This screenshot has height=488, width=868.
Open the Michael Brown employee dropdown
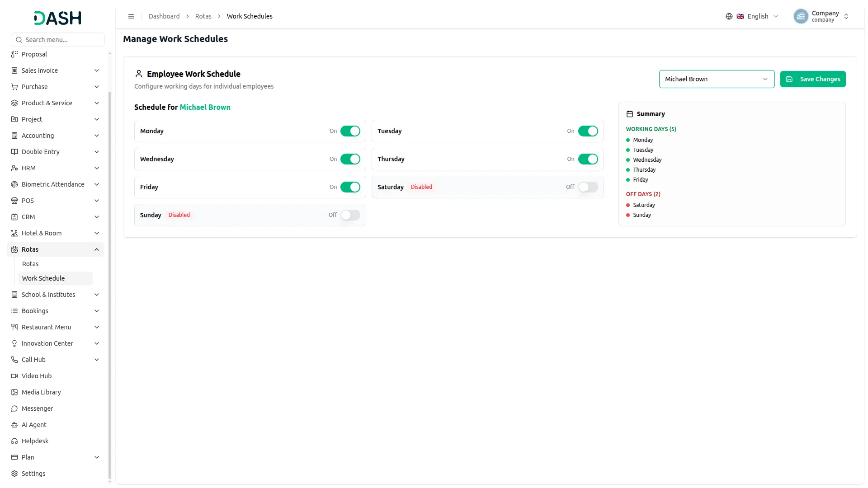pyautogui.click(x=717, y=79)
